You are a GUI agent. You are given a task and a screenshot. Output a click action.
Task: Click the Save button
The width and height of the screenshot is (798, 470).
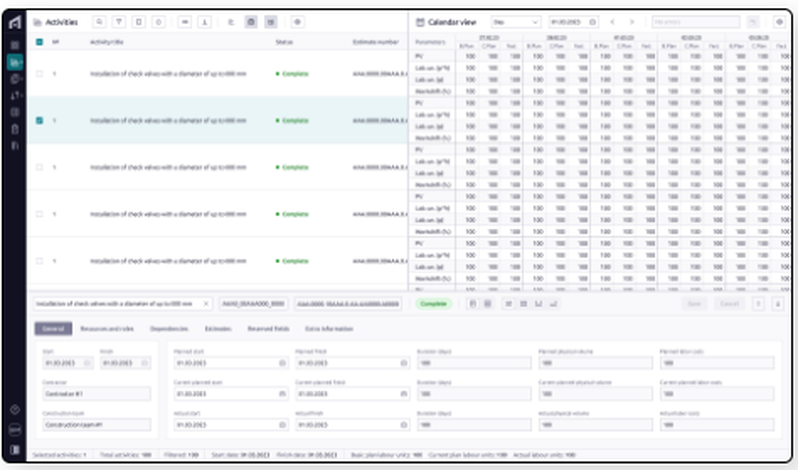(696, 303)
